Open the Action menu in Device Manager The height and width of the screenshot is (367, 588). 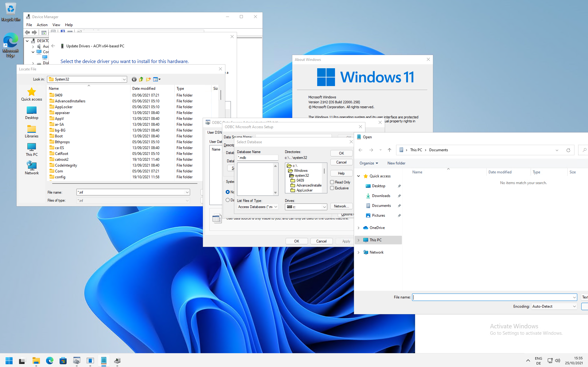(42, 25)
